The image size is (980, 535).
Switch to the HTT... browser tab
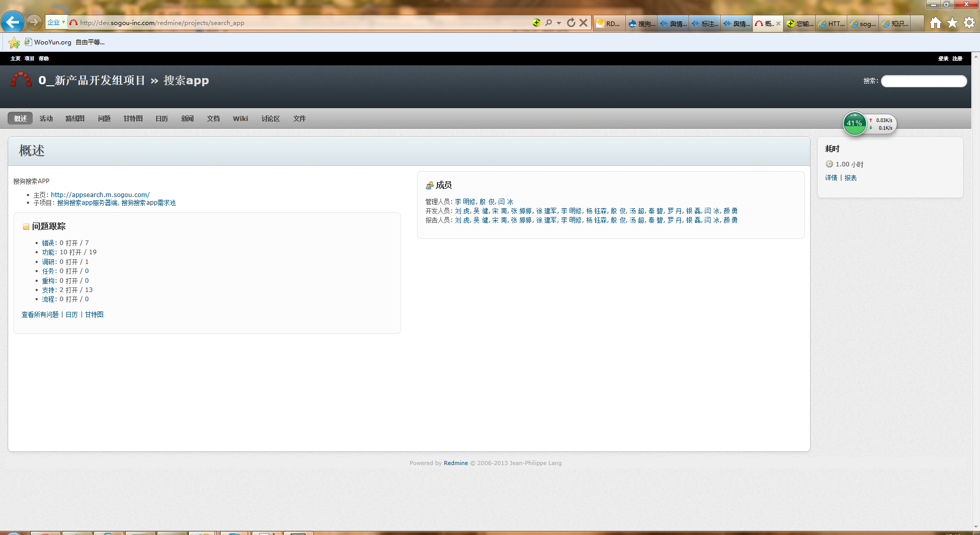point(831,23)
